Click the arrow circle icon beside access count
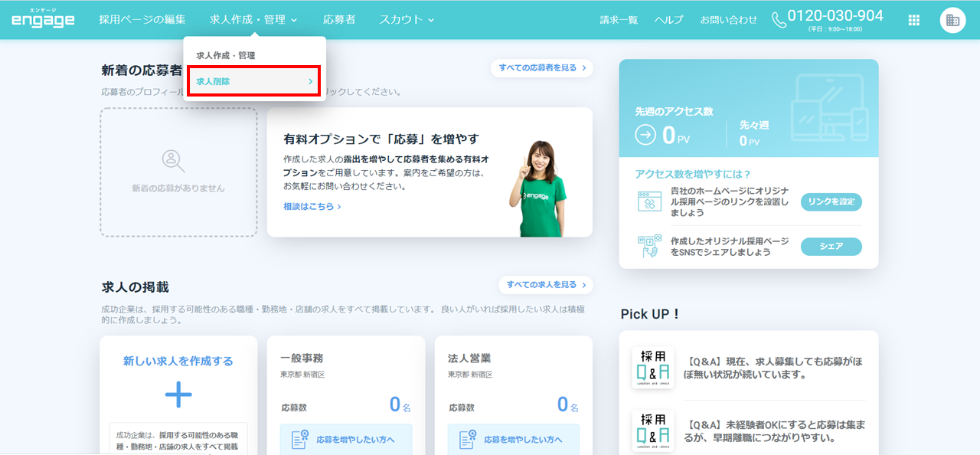Image resolution: width=980 pixels, height=455 pixels. coord(645,135)
